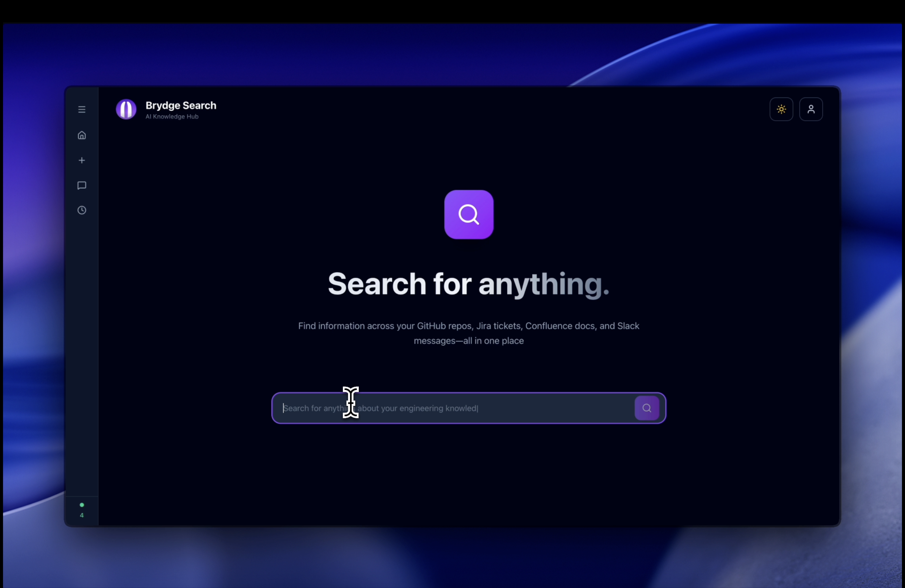Click the 'messages—all in one place' line
Viewport: 905px width, 588px height.
click(x=468, y=341)
